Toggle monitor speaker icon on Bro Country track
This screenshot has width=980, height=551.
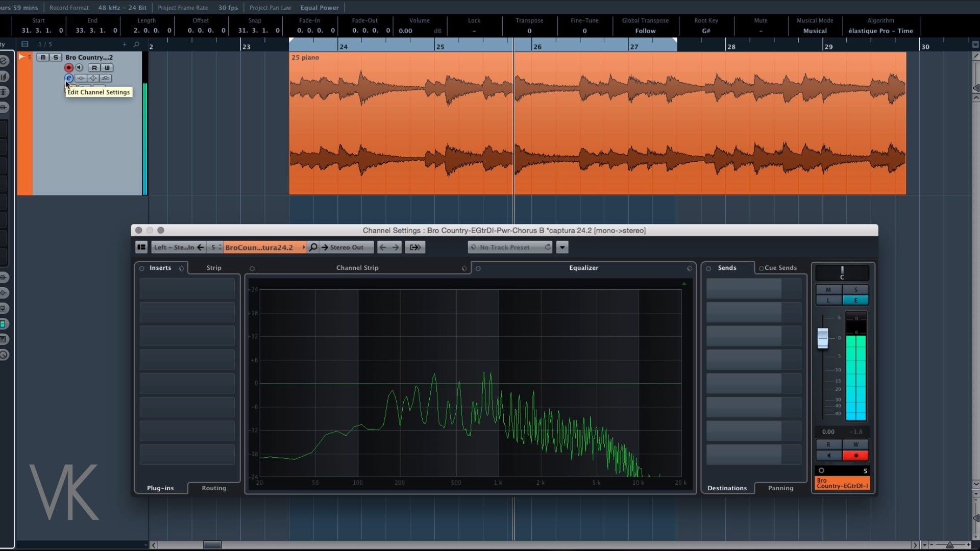(x=79, y=67)
